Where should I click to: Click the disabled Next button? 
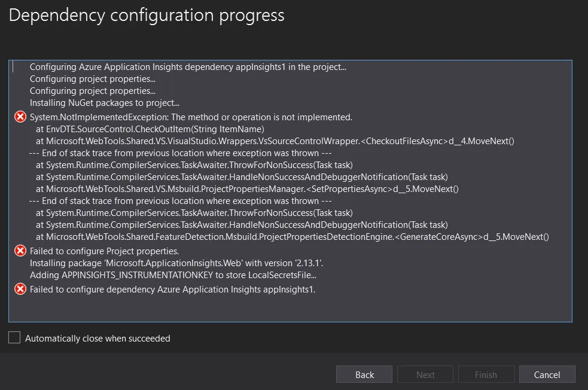[425, 374]
